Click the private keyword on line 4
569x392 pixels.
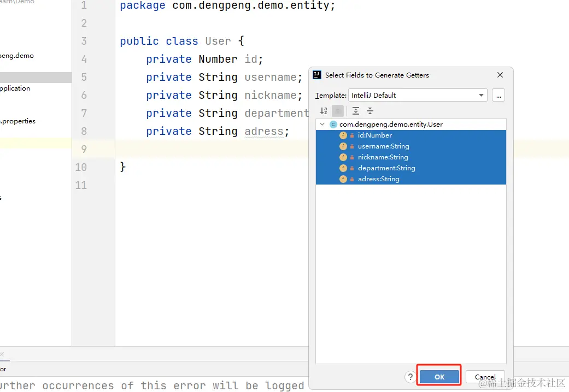(169, 59)
